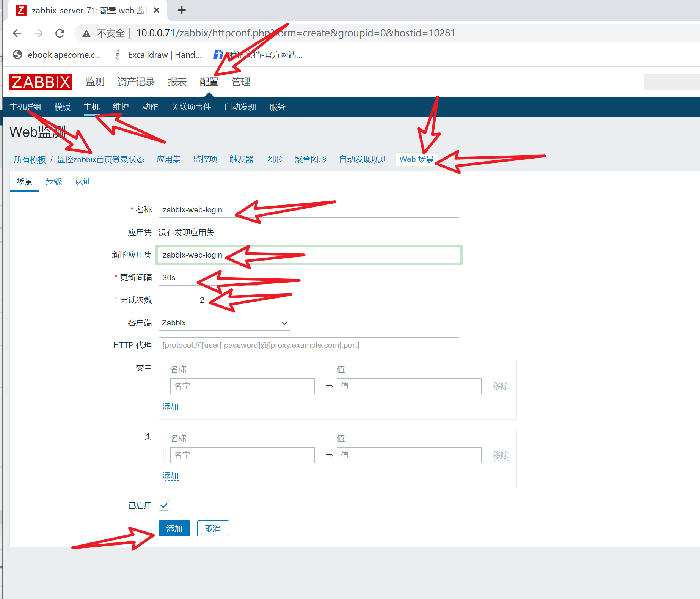
Task: Switch to the 认证 tab
Action: (83, 181)
